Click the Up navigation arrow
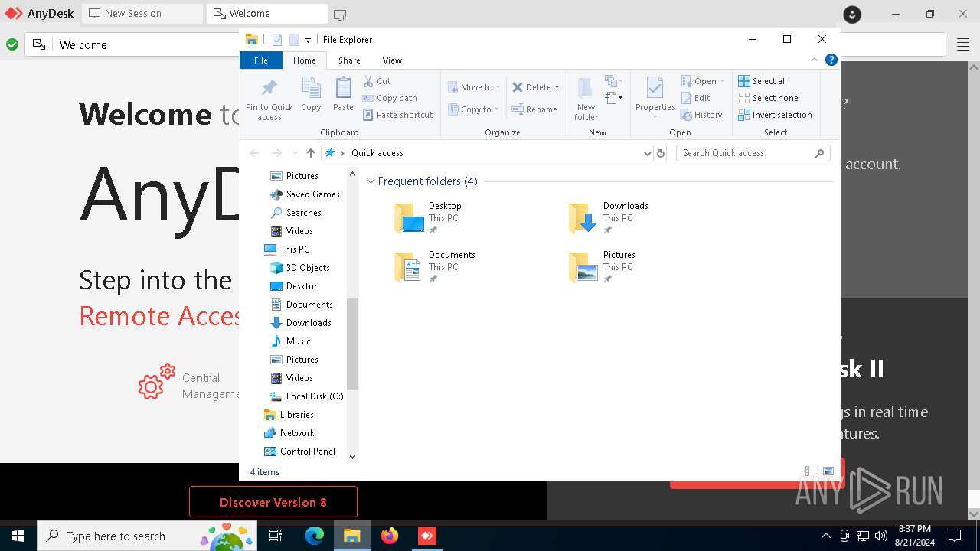980x551 pixels. pyautogui.click(x=310, y=153)
